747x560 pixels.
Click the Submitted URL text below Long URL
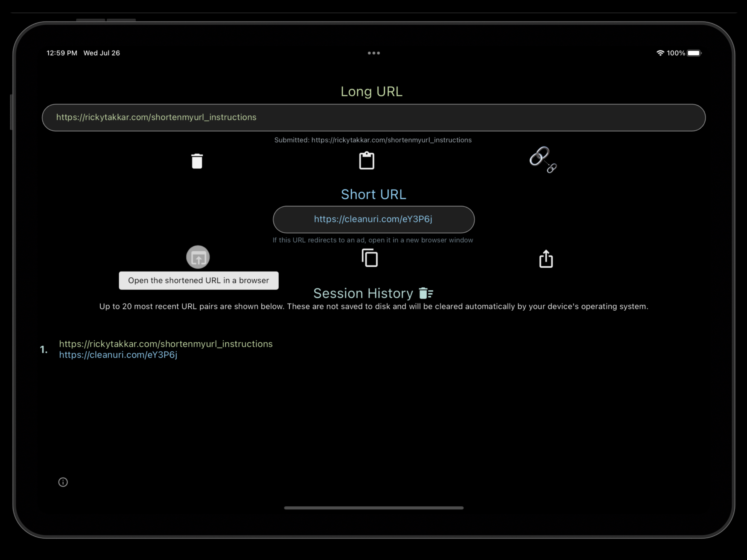[x=373, y=140]
